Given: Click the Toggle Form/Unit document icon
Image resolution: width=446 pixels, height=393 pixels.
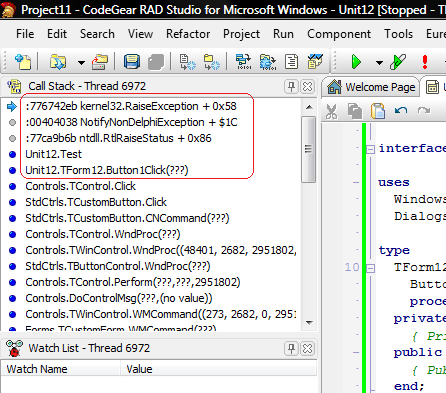Looking at the screenshot, I should click(x=291, y=62).
